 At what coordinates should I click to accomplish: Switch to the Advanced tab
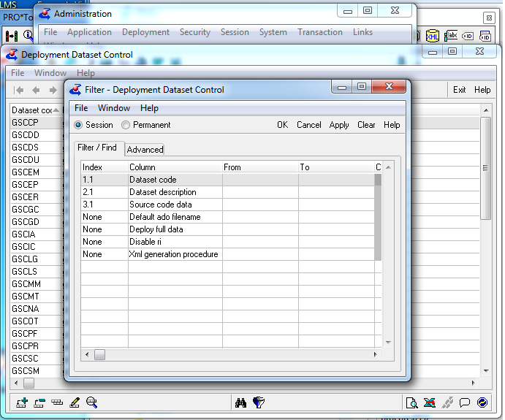(145, 150)
